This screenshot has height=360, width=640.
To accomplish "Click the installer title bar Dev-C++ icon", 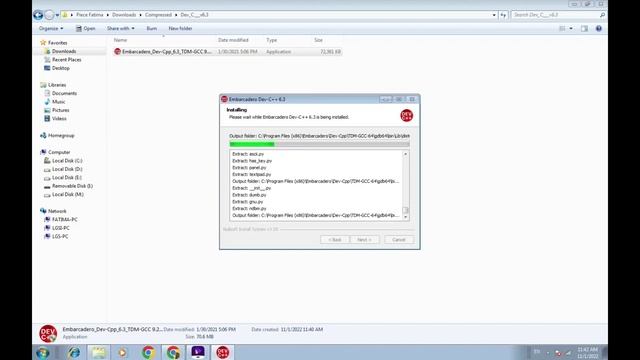I will tap(224, 99).
